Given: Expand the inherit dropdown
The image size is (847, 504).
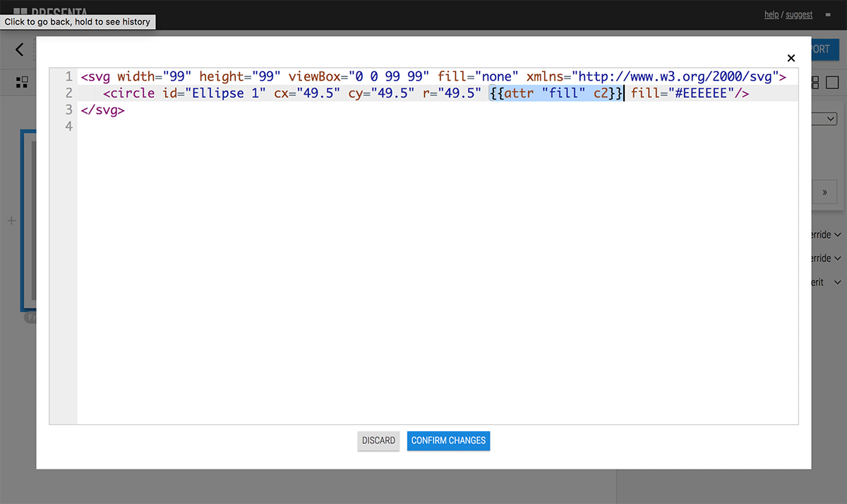Looking at the screenshot, I should coord(826,282).
